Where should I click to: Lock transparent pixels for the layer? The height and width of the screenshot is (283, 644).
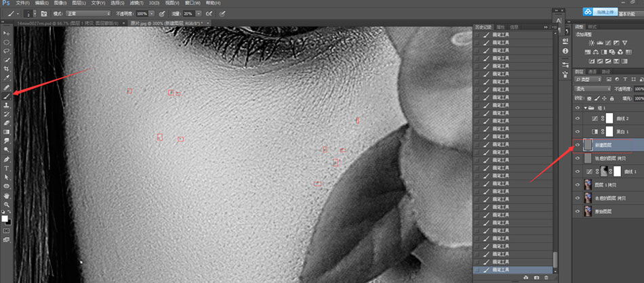pyautogui.click(x=589, y=98)
